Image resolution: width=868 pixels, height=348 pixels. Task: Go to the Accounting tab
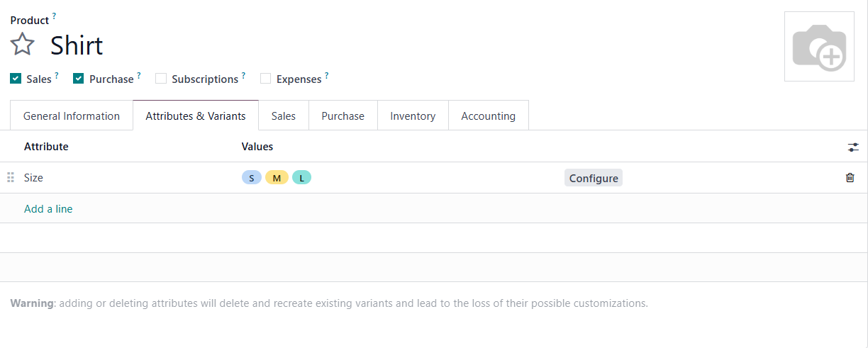[488, 116]
